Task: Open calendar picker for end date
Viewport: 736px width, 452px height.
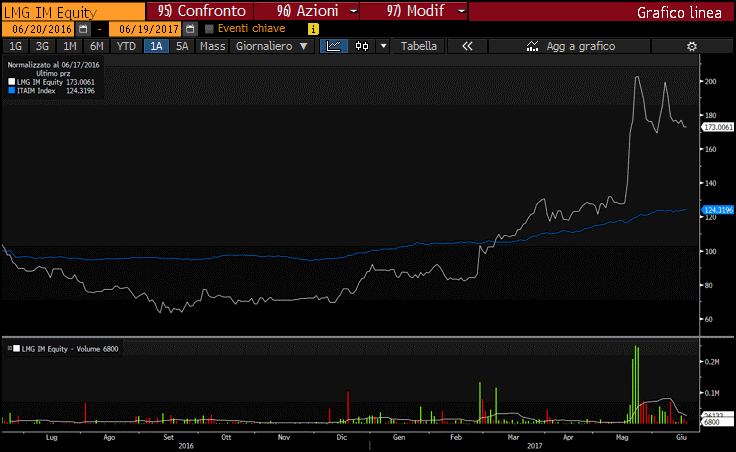Action: (186, 29)
